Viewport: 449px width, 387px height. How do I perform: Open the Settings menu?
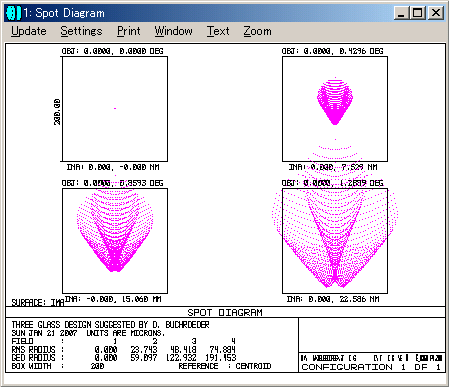click(x=81, y=31)
